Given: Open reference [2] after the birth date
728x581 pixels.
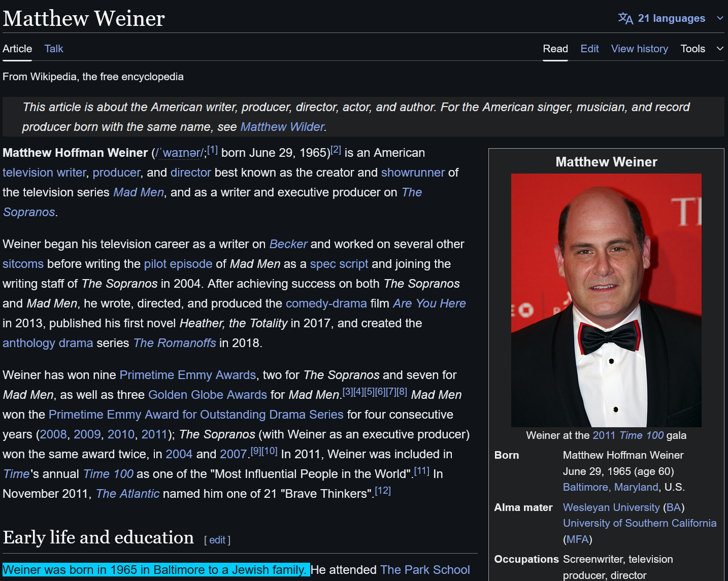Looking at the screenshot, I should click(336, 150).
